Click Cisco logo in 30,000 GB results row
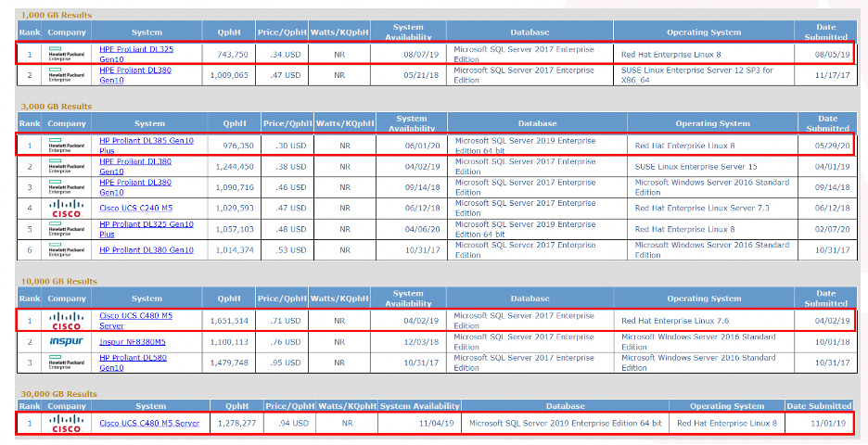 pyautogui.click(x=67, y=424)
